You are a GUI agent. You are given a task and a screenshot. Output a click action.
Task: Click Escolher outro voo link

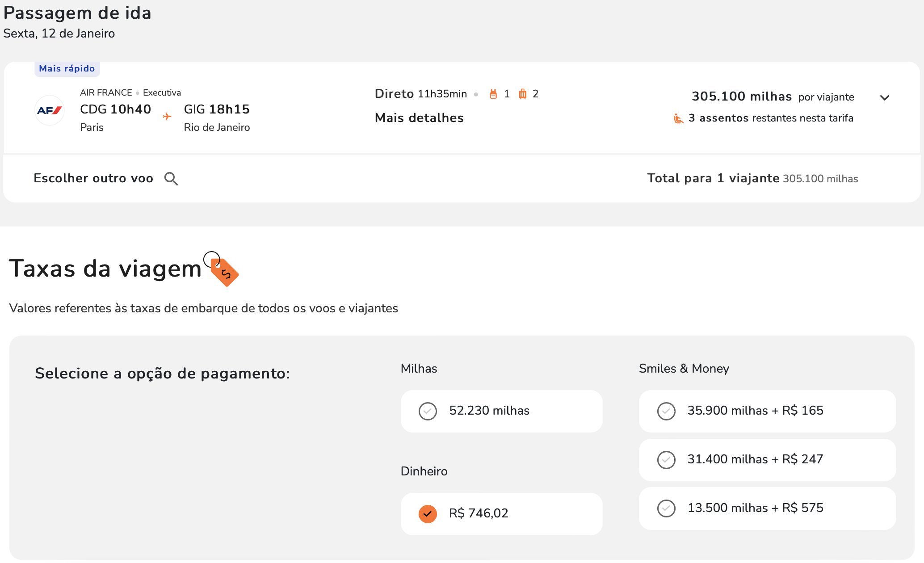[93, 178]
